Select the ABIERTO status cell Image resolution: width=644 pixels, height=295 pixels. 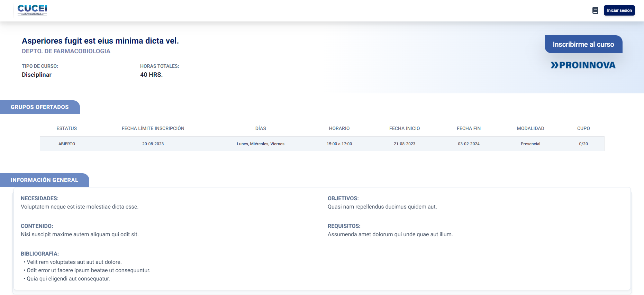67,144
